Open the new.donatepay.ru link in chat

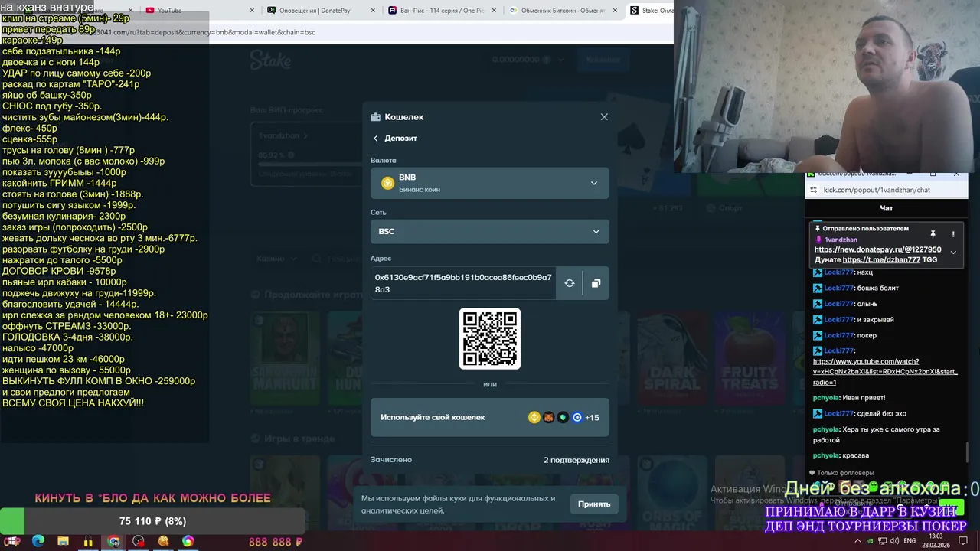(877, 249)
